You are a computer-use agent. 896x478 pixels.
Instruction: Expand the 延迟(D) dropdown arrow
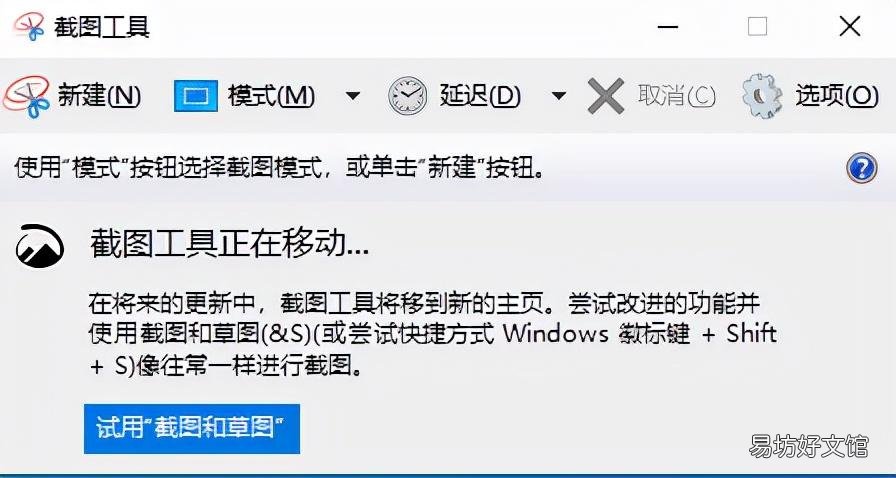pos(559,95)
